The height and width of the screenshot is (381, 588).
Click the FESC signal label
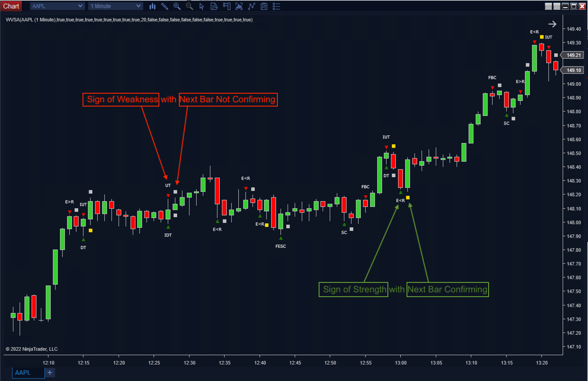[280, 246]
